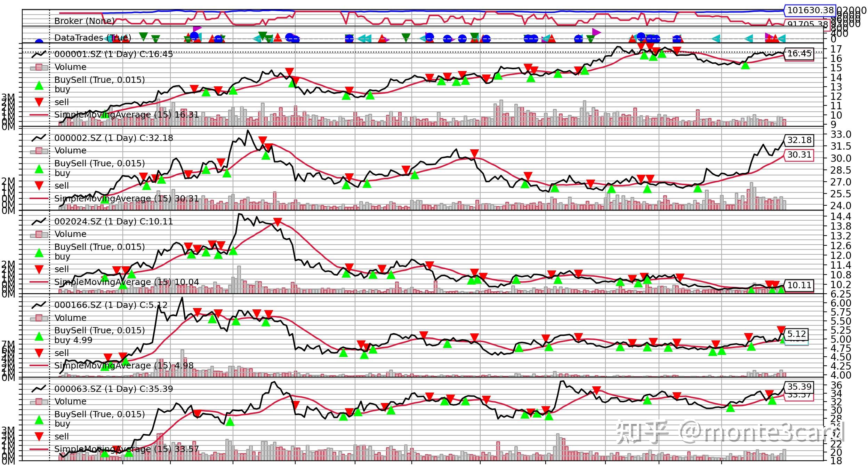Click the Volume bar legend icon in the 002024.SZ panel

[x=39, y=234]
